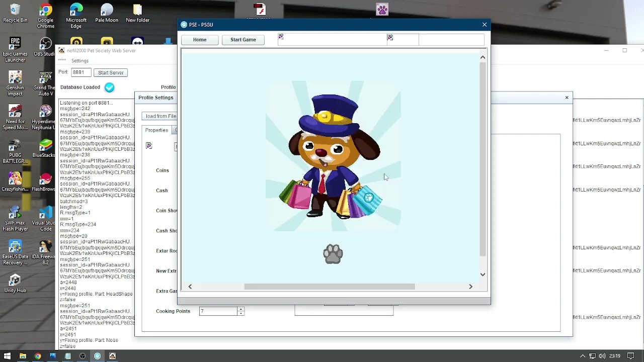Click the broken image icon in Properties tab
Viewport: 644px width, 362px height.
(149, 146)
